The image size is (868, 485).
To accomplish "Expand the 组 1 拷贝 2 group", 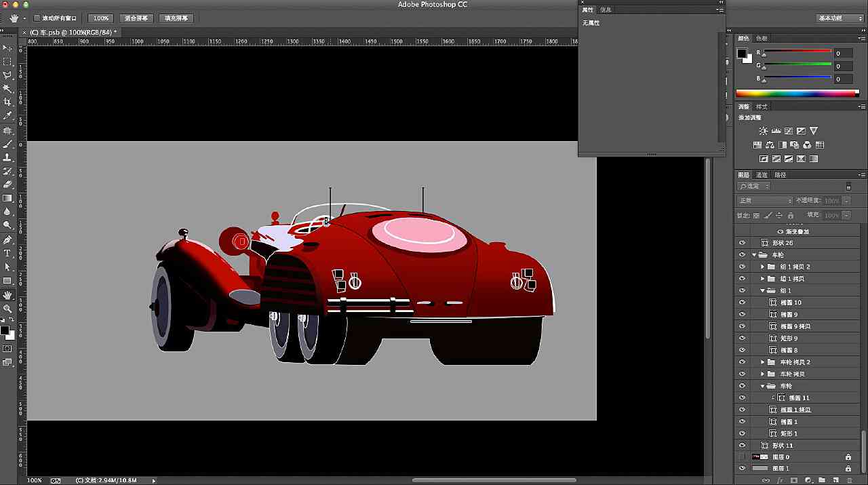I will pos(763,267).
